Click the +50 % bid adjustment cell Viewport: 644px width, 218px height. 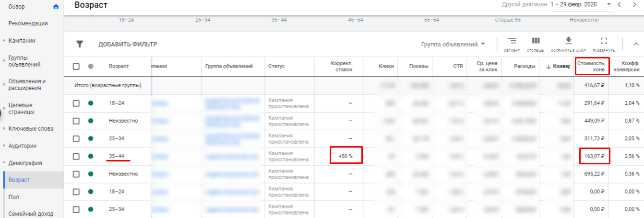pyautogui.click(x=346, y=156)
